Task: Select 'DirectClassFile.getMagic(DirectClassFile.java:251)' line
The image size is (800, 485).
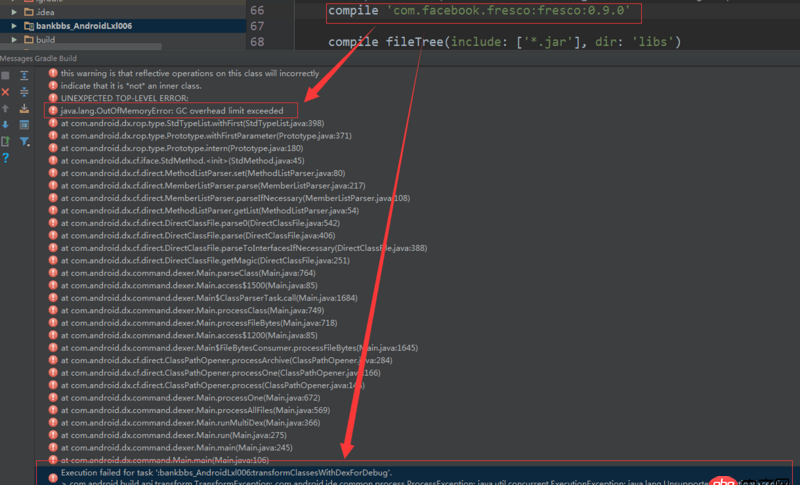Action: click(205, 261)
